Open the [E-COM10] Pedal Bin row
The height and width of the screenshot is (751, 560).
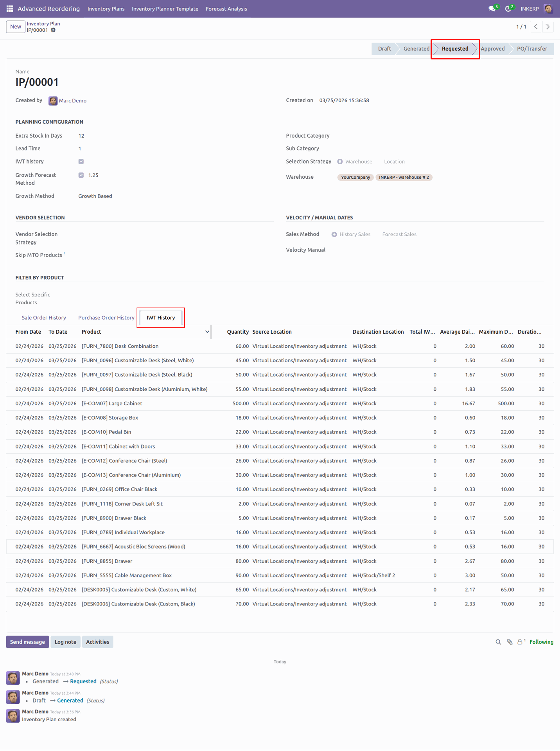[x=280, y=432]
